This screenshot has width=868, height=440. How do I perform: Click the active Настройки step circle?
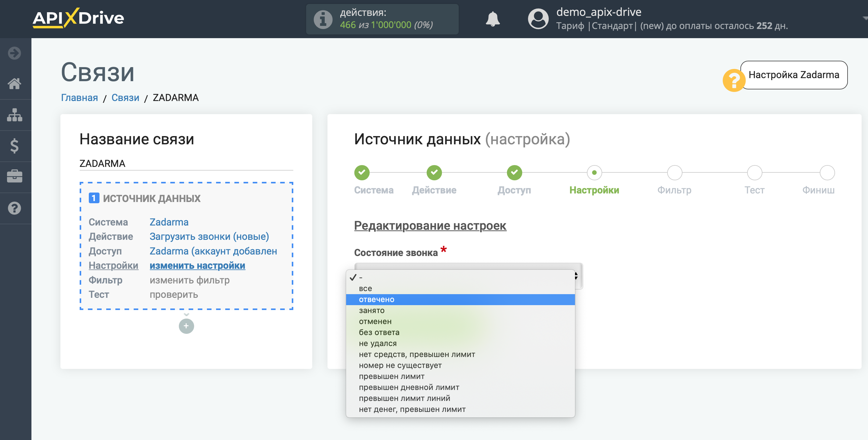(594, 172)
